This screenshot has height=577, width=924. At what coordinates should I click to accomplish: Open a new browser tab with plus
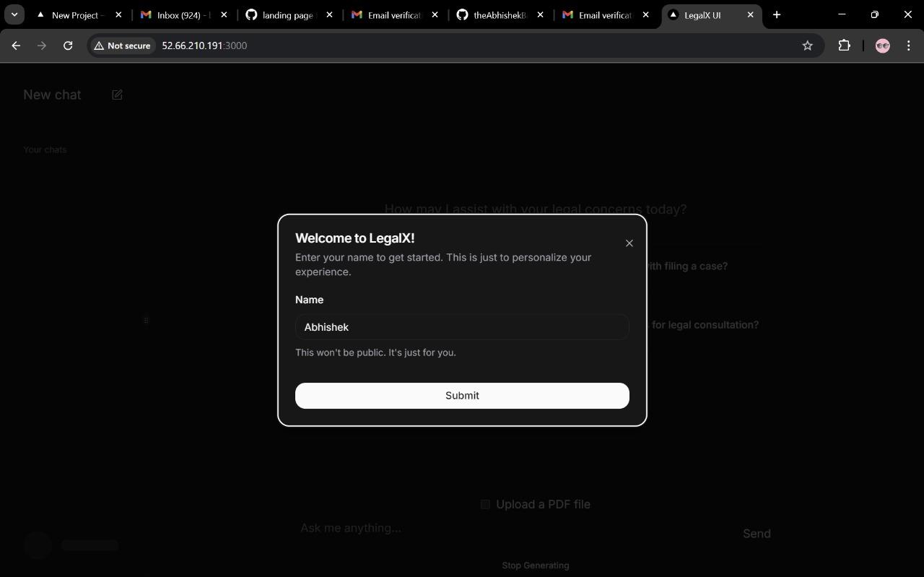coord(777,14)
